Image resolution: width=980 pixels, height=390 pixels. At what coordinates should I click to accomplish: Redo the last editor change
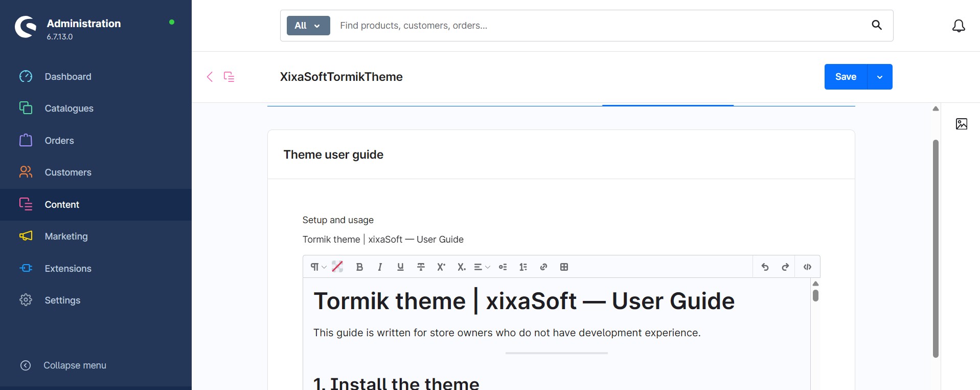pyautogui.click(x=785, y=267)
